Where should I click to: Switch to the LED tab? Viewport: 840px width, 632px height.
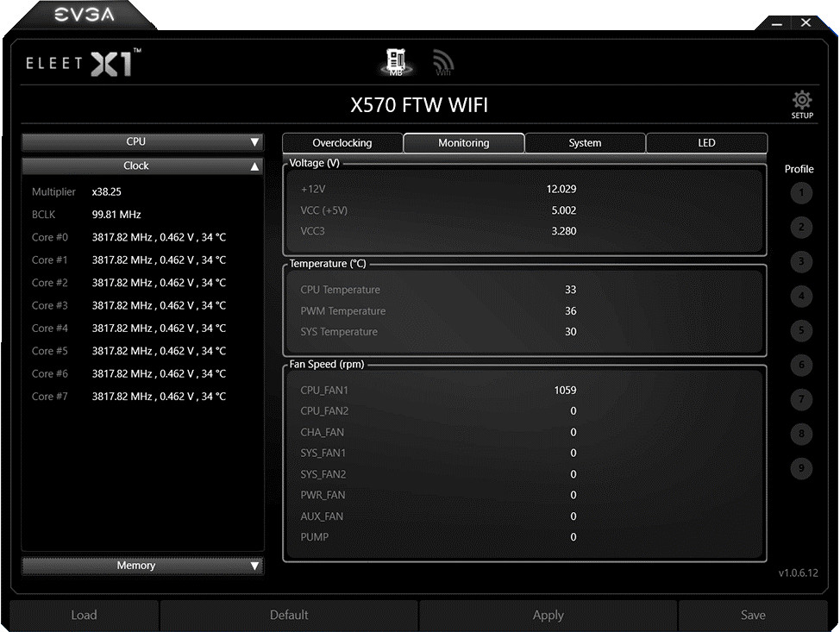[706, 143]
